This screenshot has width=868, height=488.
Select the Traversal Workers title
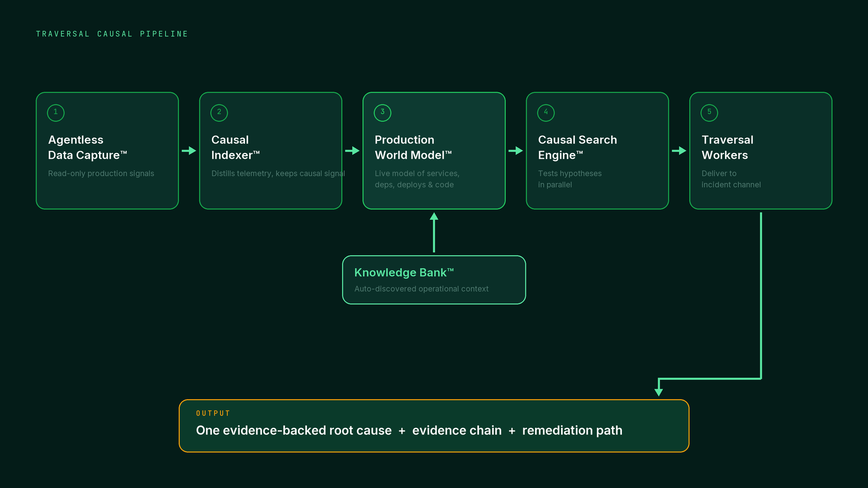pyautogui.click(x=727, y=148)
